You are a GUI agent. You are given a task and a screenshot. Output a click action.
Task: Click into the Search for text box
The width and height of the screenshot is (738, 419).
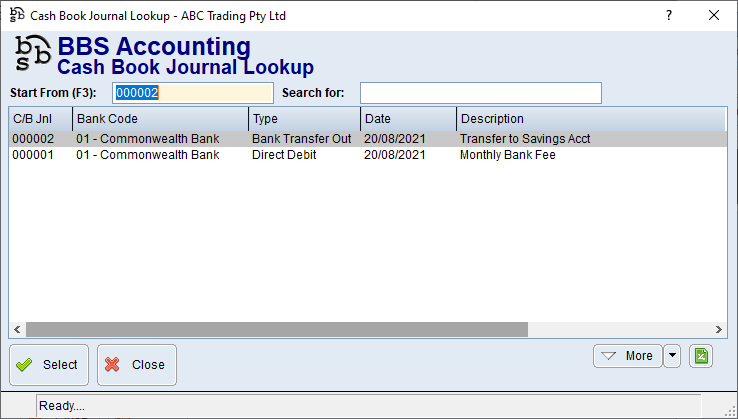coord(480,93)
